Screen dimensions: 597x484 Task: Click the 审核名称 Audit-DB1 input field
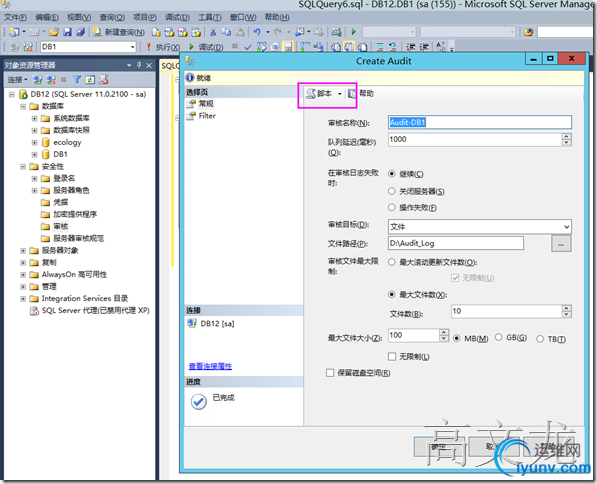[x=480, y=122]
